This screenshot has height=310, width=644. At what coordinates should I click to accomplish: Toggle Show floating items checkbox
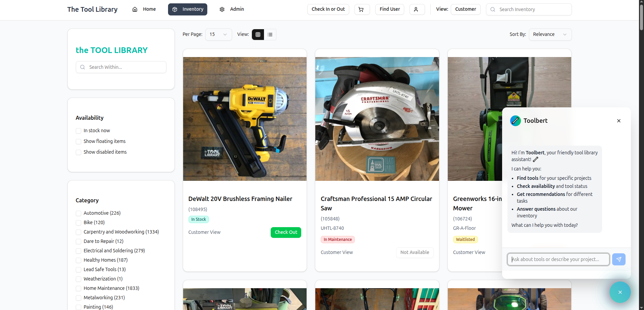coord(78,142)
